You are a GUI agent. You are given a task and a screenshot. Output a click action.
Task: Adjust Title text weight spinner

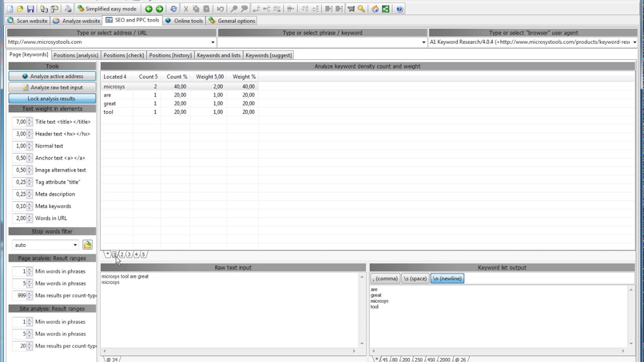pyautogui.click(x=30, y=122)
